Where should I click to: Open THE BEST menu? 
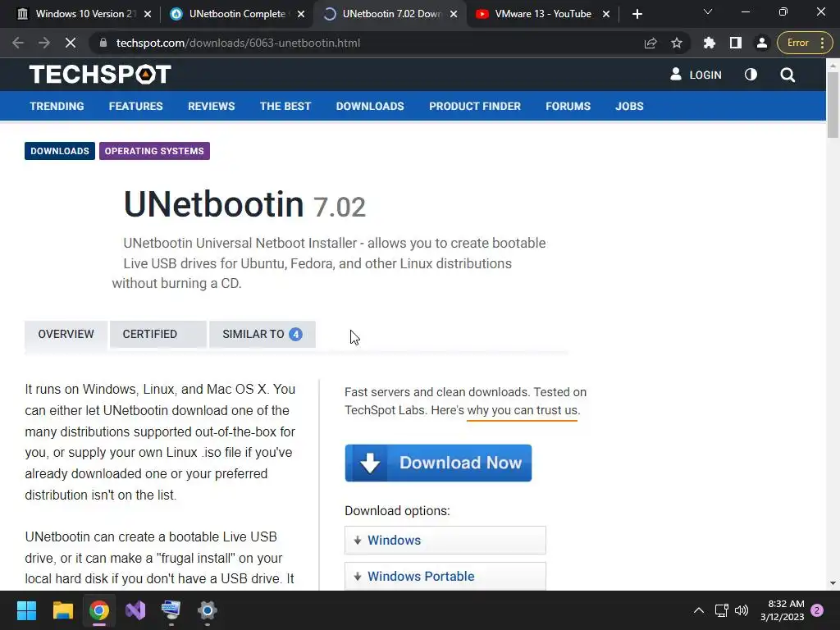coord(285,106)
